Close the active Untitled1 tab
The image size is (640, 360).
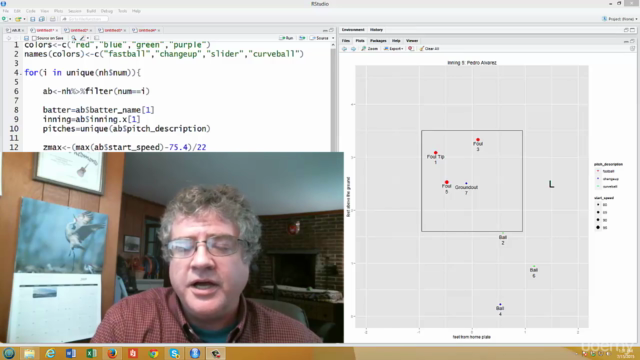click(57, 30)
